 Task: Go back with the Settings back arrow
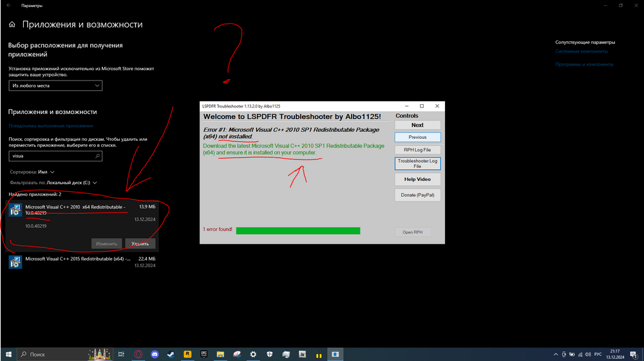(8, 5)
